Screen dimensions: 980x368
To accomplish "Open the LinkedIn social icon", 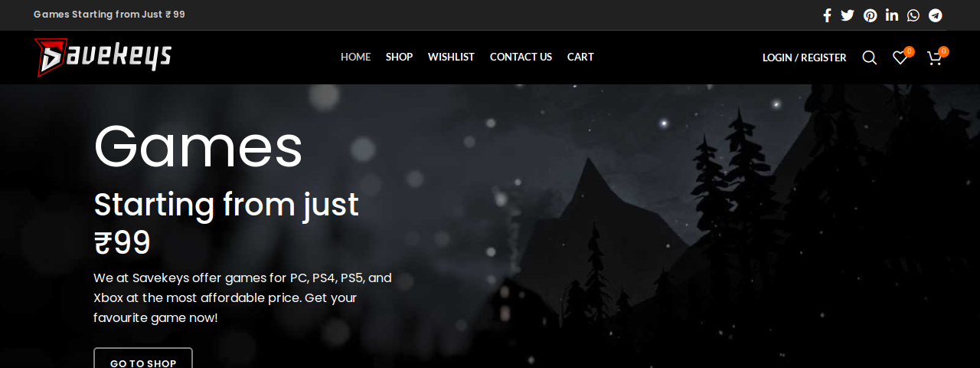I will (892, 15).
